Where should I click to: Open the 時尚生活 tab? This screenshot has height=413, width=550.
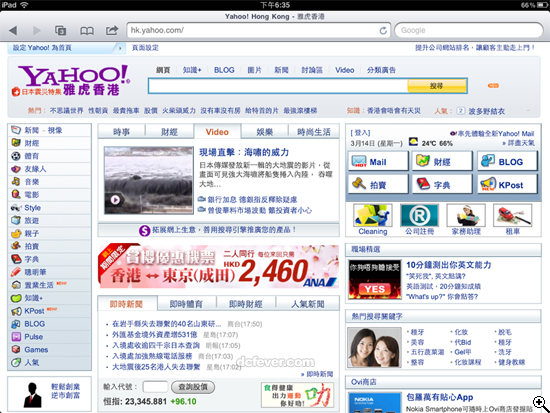pyautogui.click(x=314, y=132)
